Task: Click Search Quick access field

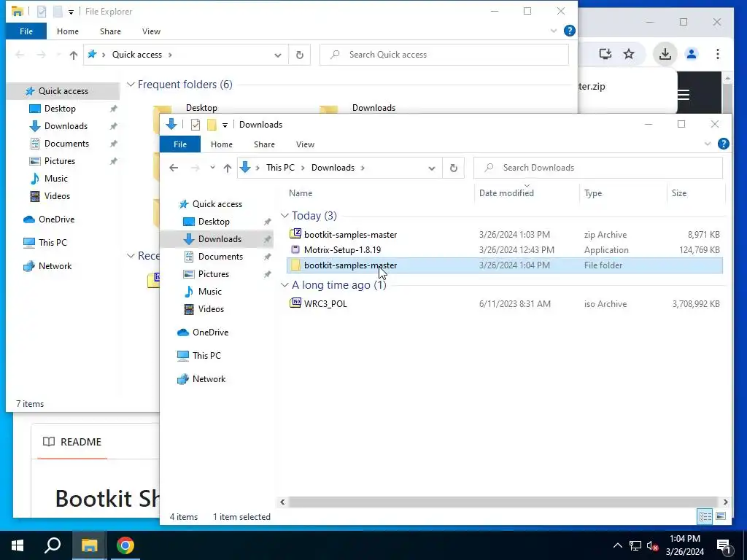Action: coord(444,55)
